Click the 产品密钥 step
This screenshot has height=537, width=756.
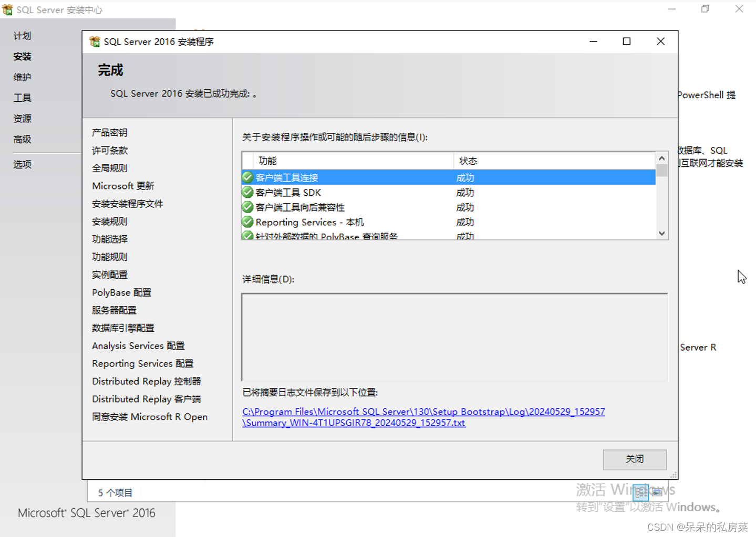click(110, 132)
